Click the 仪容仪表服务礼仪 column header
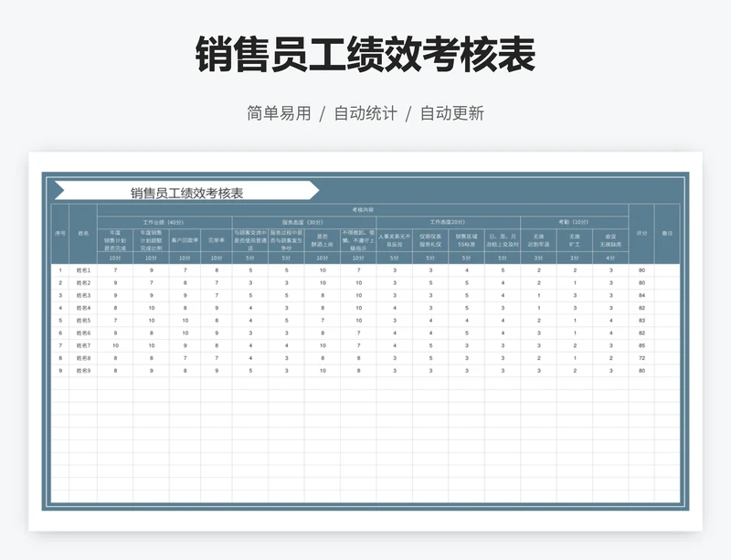The height and width of the screenshot is (560, 731). (x=430, y=240)
